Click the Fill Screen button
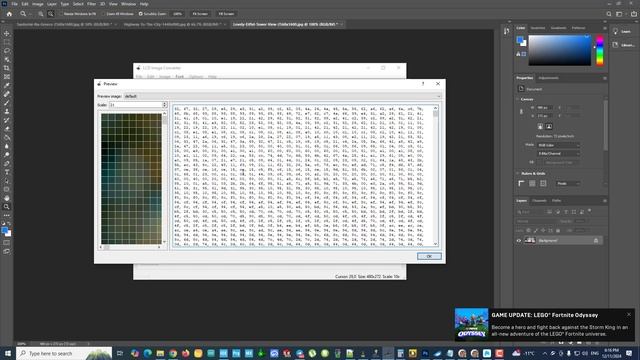This screenshot has height=360, width=640. coord(226,14)
